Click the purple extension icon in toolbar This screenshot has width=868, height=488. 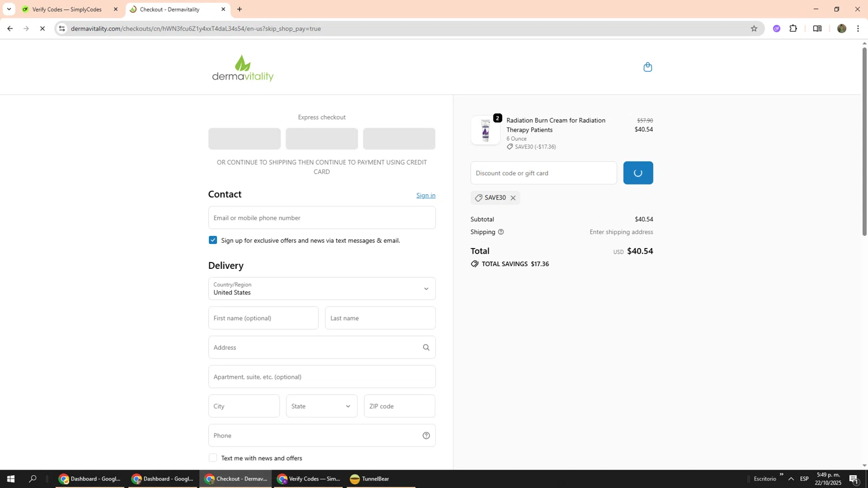[777, 28]
